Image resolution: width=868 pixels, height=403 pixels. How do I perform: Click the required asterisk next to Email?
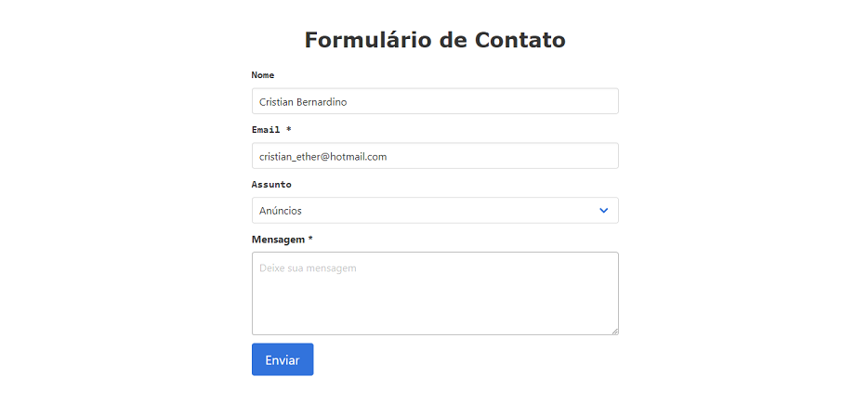coord(289,130)
